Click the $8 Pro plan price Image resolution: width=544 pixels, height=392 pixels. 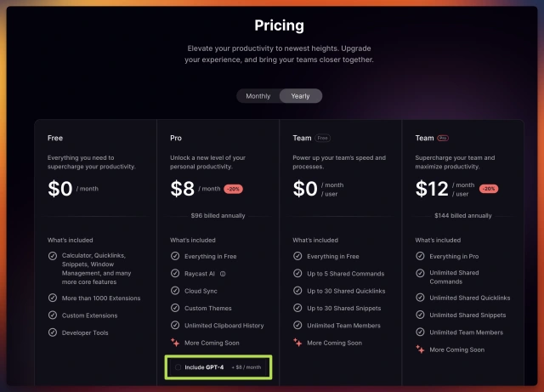point(183,188)
